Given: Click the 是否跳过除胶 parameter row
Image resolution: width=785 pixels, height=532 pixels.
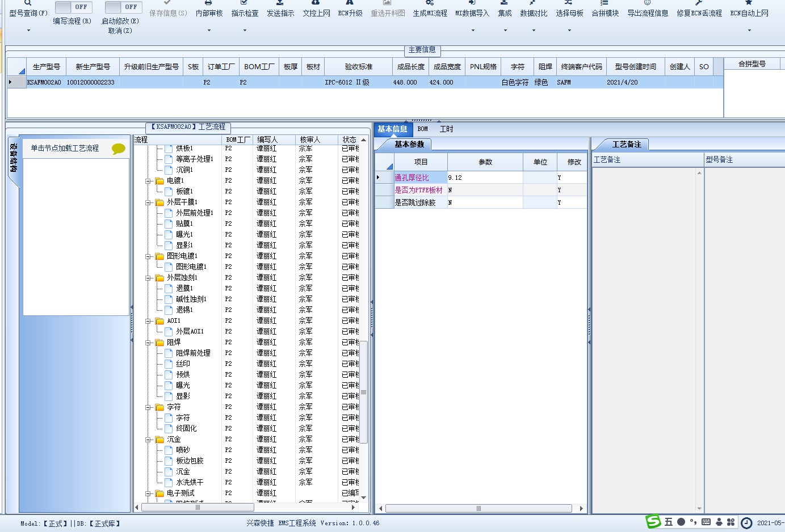Looking at the screenshot, I should 481,202.
